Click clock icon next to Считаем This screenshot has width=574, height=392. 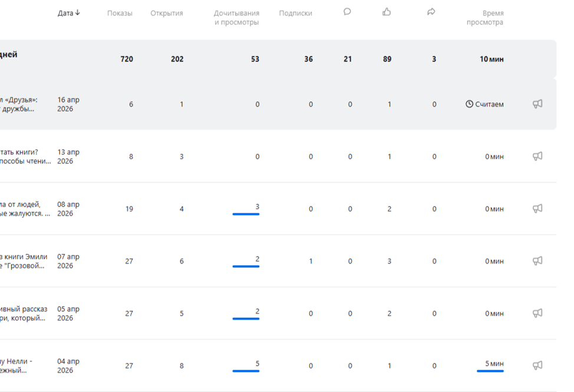point(469,104)
